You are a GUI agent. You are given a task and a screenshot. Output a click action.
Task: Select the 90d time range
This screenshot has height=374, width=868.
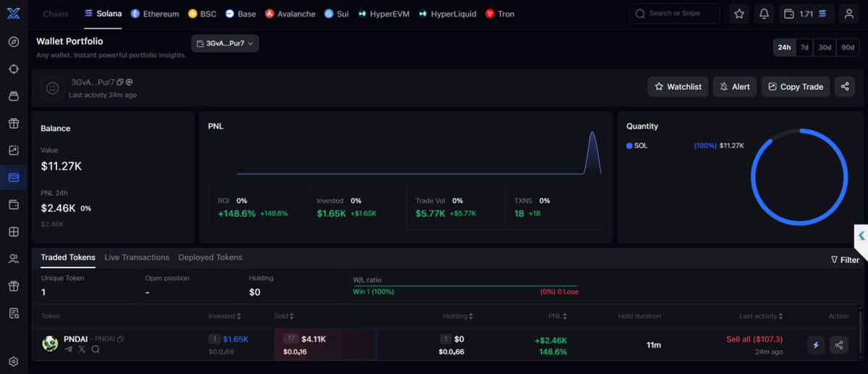(848, 47)
